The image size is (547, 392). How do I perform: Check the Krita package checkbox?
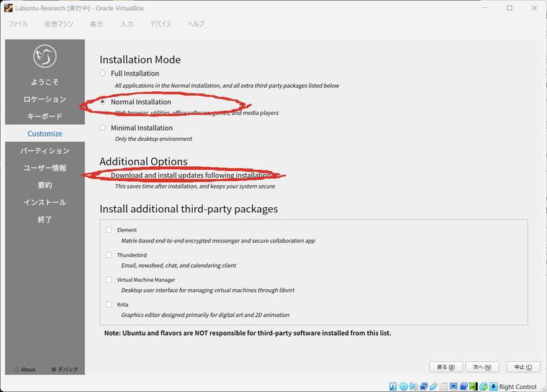coord(109,304)
